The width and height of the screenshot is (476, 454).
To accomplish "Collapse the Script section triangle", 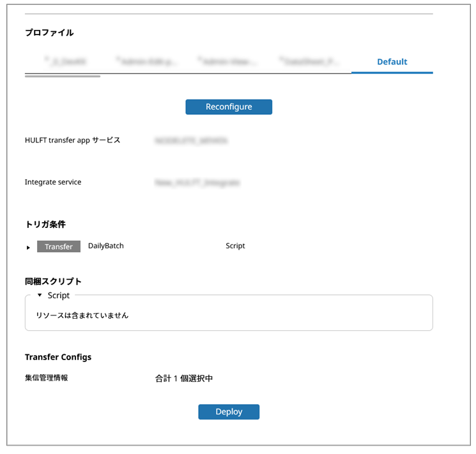I will [x=40, y=296].
